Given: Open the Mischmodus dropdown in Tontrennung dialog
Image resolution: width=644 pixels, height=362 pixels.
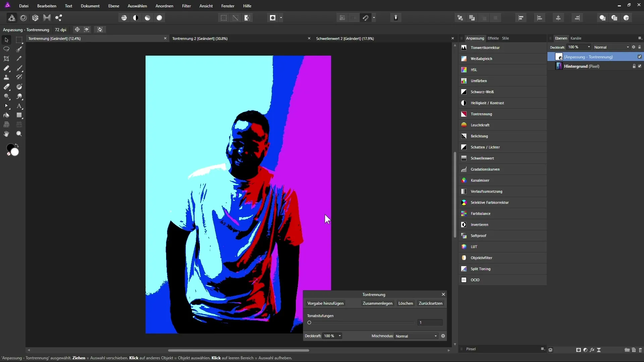Looking at the screenshot, I should (x=416, y=336).
